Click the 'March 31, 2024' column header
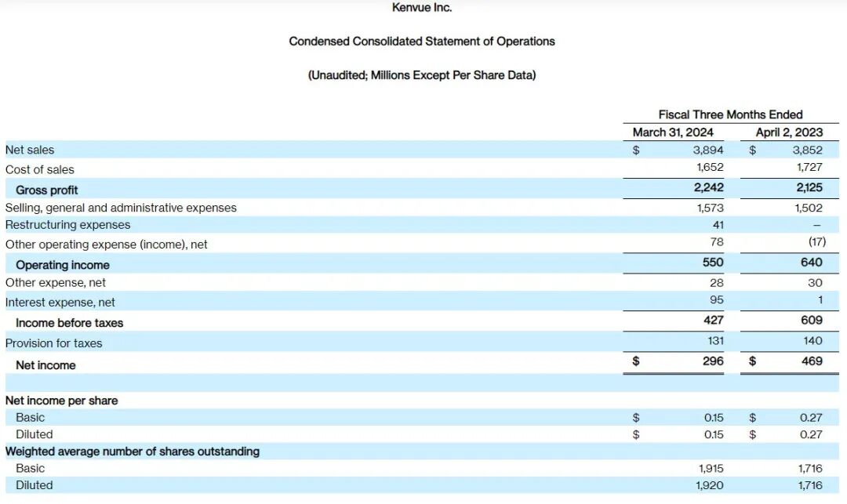Image resolution: width=847 pixels, height=504 pixels. (673, 132)
